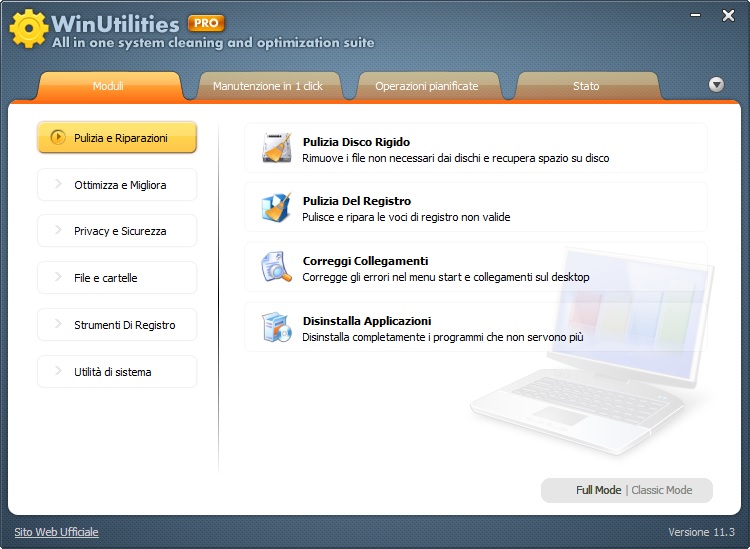
Task: Open the Manutenzione in 1 click tab
Action: (x=268, y=86)
